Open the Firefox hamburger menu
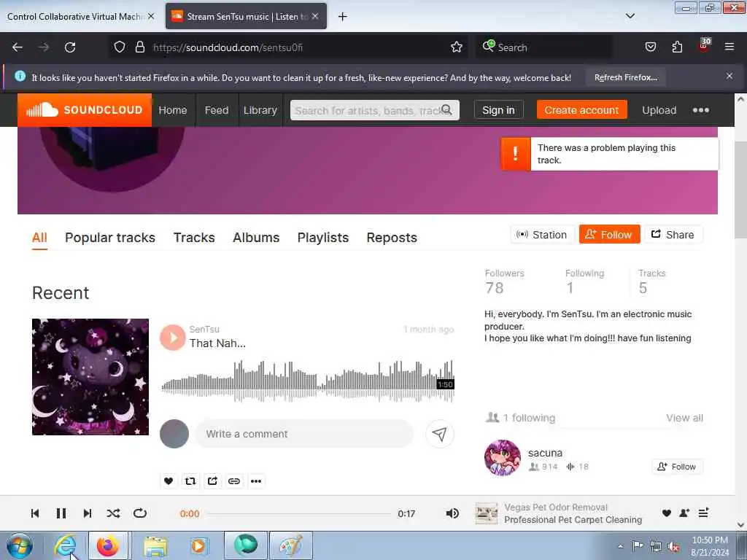This screenshot has height=560, width=747. [x=729, y=47]
